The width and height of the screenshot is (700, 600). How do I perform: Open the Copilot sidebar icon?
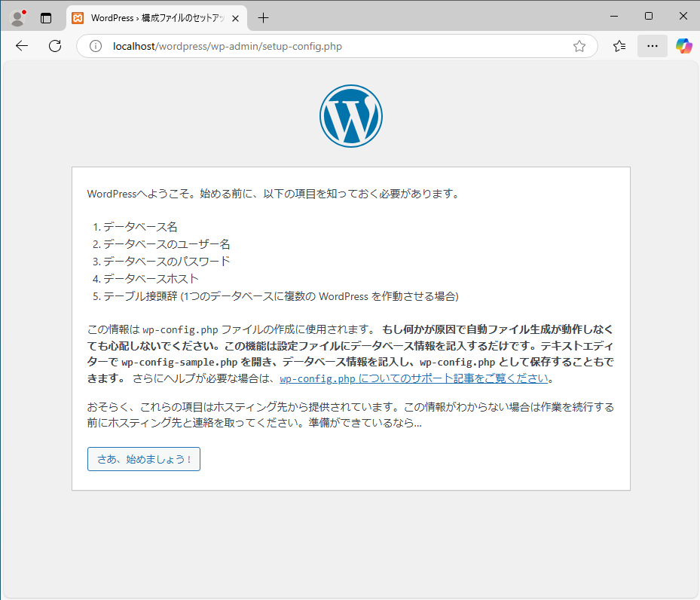point(683,46)
